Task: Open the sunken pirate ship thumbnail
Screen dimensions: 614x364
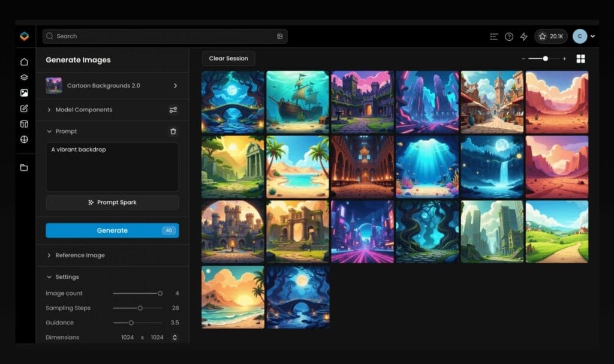Action: point(297,103)
